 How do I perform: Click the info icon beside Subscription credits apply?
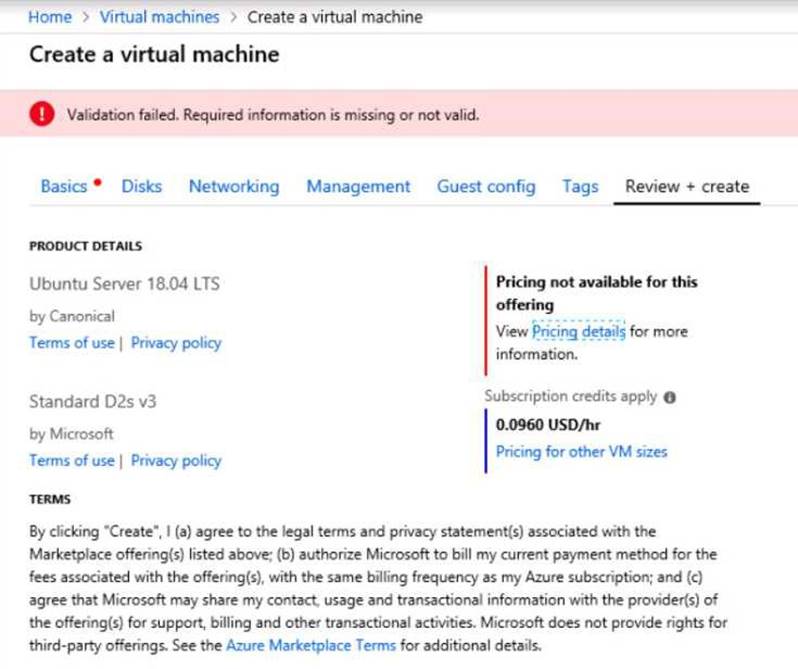[670, 397]
